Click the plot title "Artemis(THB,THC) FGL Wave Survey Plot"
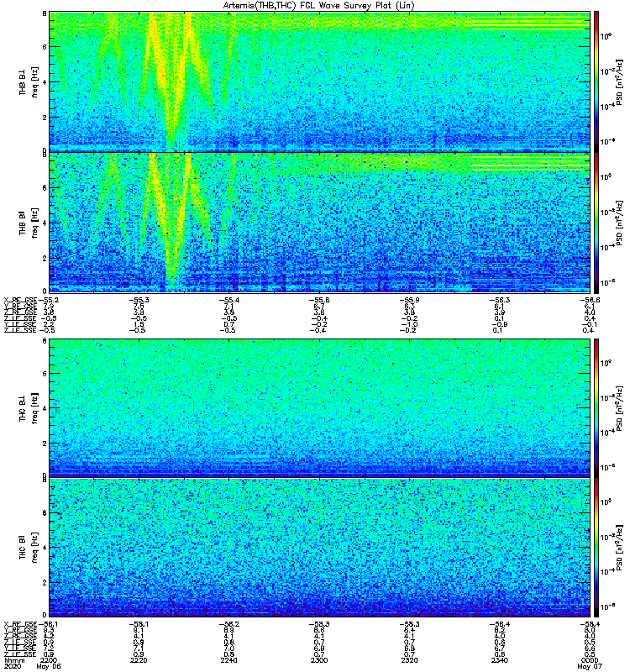The height and width of the screenshot is (672, 630). (318, 6)
